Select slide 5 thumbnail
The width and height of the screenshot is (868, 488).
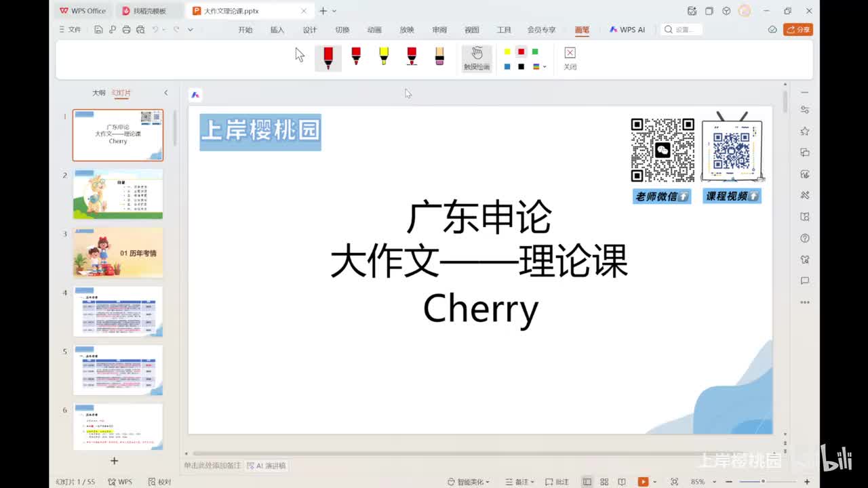(x=118, y=370)
